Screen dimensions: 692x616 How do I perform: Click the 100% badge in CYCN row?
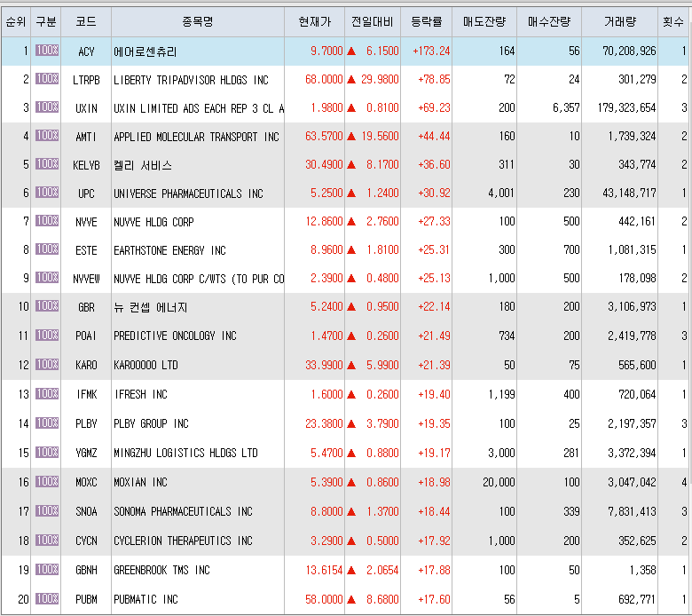(47, 540)
